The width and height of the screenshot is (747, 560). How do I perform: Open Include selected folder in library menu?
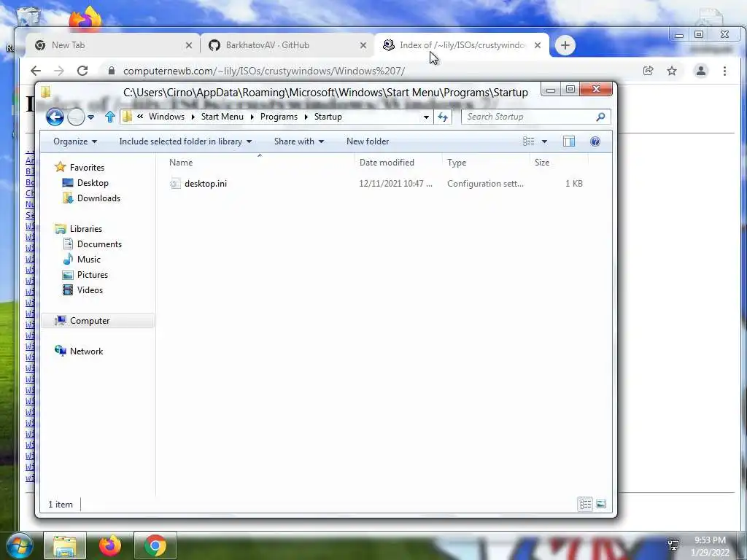(185, 141)
